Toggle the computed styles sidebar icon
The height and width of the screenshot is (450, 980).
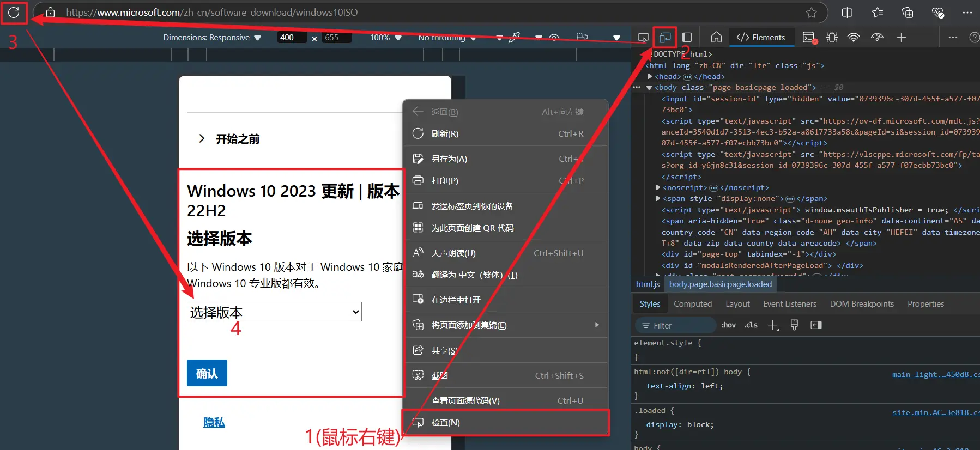point(816,325)
